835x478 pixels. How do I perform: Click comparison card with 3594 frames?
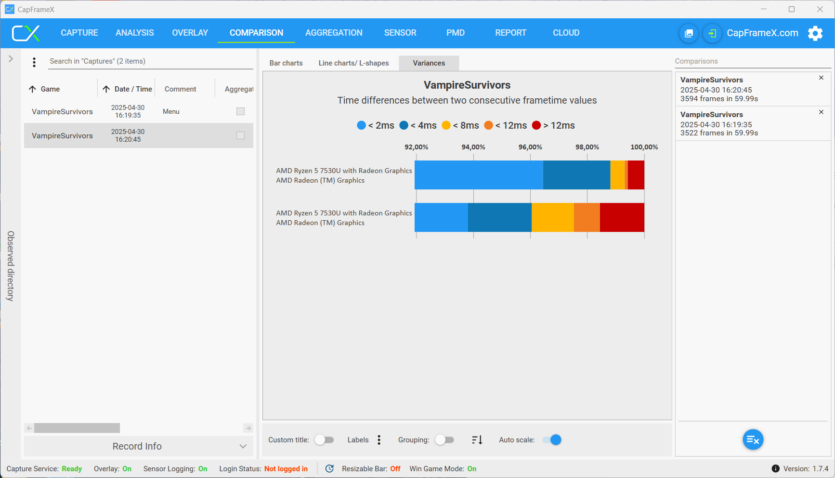click(x=753, y=89)
